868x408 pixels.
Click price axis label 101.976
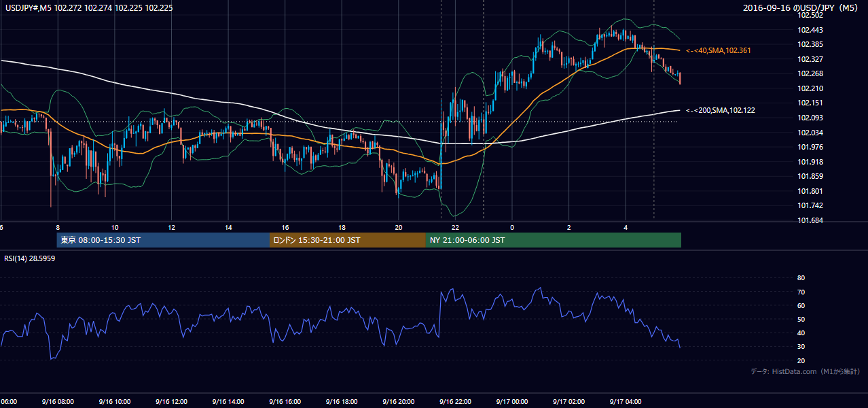coord(810,147)
